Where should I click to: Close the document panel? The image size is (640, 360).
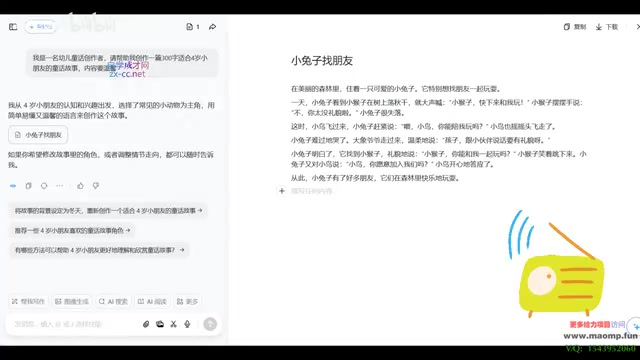(638, 27)
